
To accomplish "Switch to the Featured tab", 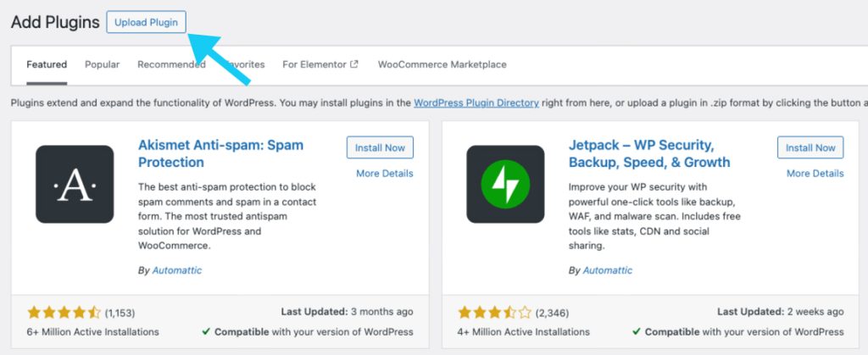I will coord(47,64).
